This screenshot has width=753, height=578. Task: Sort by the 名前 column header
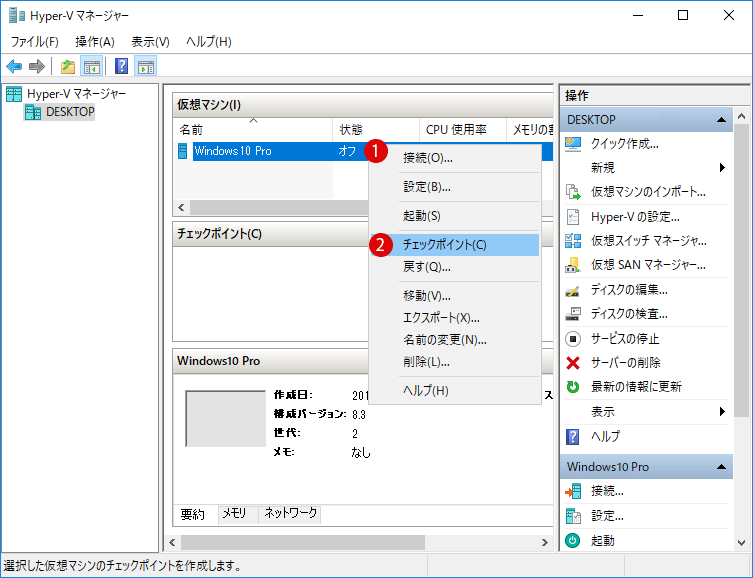253,130
